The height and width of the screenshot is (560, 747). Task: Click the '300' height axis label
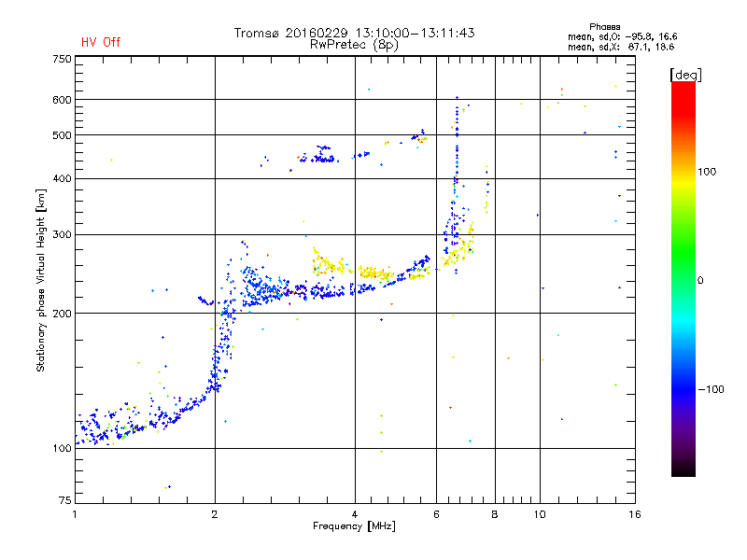tap(62, 235)
